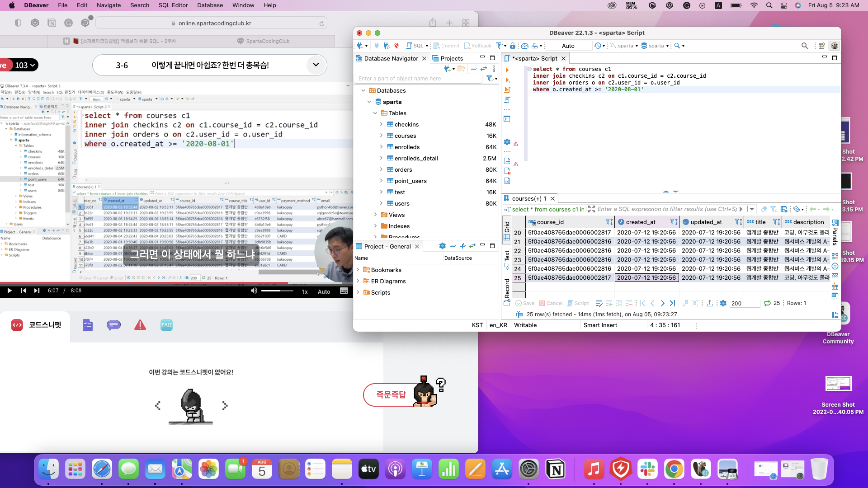The image size is (868, 488).
Task: Collapse the Tables folder in navigator
Action: [x=375, y=113]
